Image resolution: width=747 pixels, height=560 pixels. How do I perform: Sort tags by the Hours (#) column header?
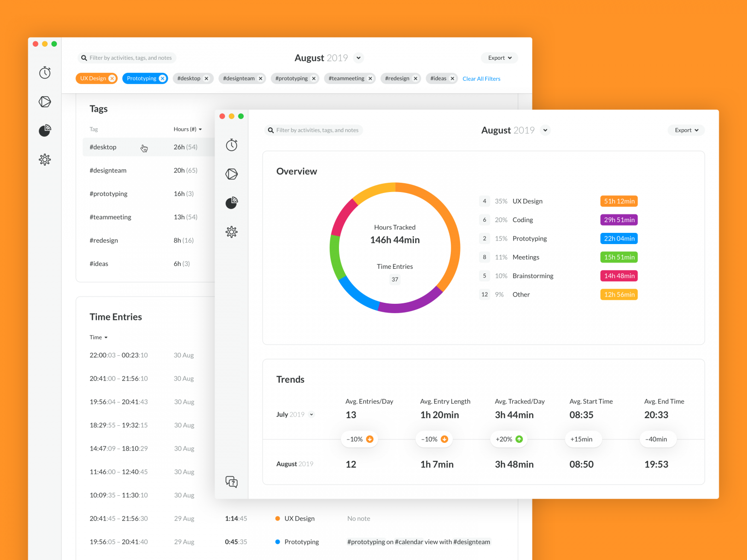coord(188,129)
